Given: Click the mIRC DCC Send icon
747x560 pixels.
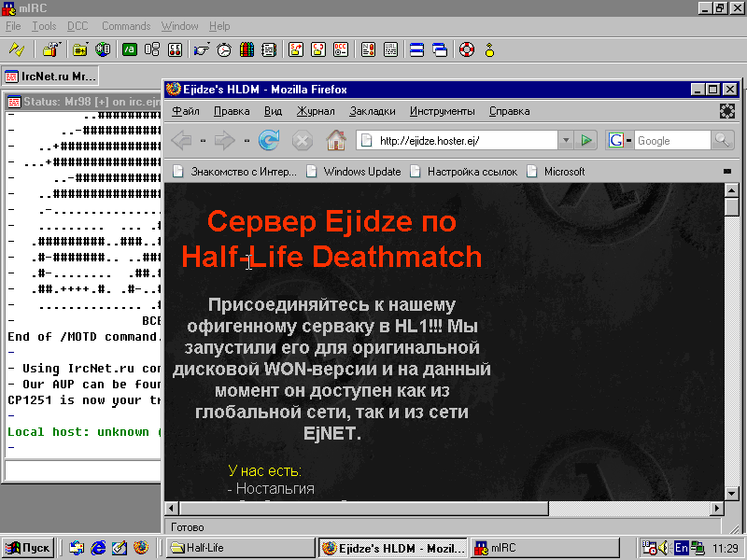Looking at the screenshot, I should coord(296,49).
